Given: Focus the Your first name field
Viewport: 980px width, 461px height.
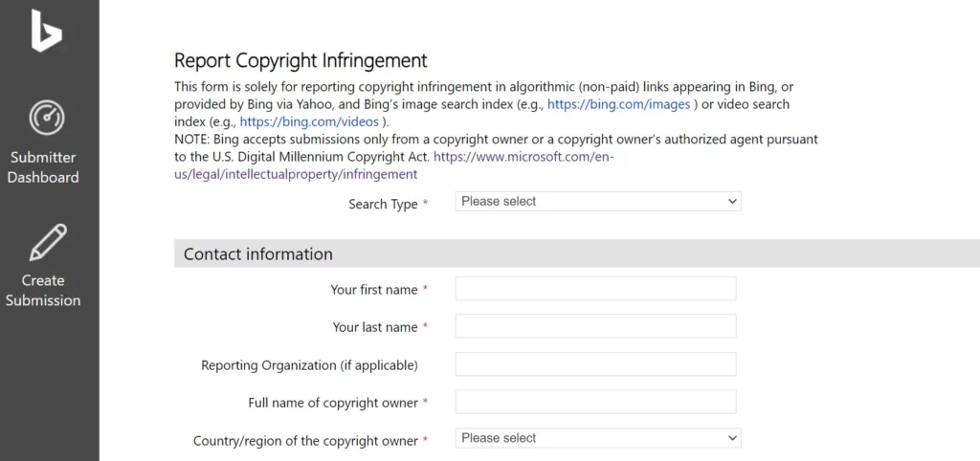Looking at the screenshot, I should (595, 289).
